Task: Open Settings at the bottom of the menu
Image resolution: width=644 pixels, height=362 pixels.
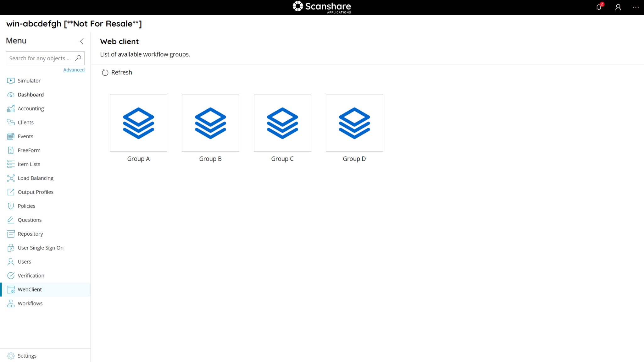Action: pos(27,355)
